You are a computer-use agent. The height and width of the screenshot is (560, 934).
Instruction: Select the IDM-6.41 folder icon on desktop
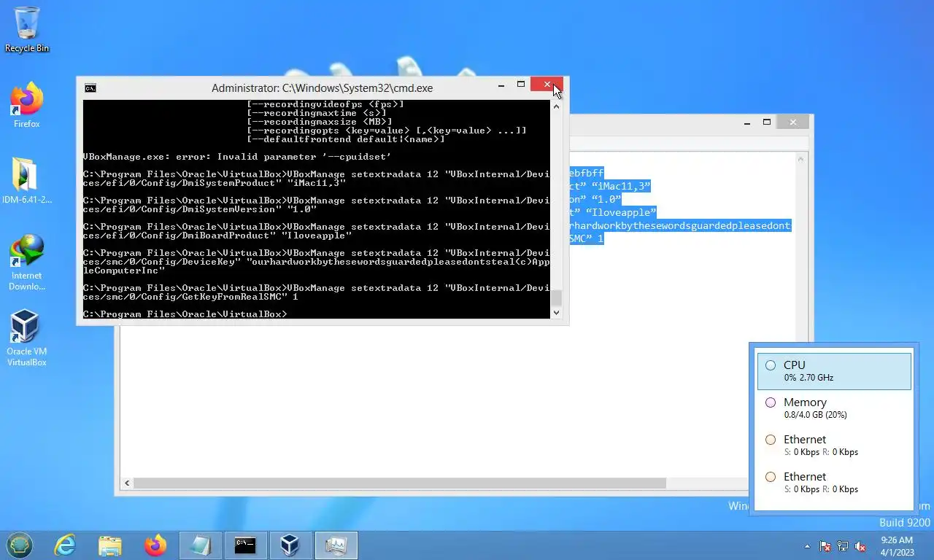tap(27, 181)
